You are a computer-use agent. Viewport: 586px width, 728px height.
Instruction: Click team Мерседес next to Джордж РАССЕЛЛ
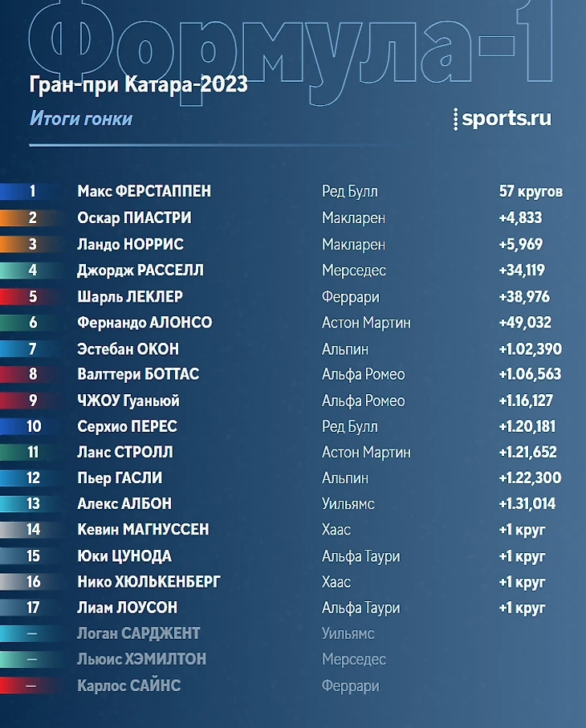click(354, 270)
